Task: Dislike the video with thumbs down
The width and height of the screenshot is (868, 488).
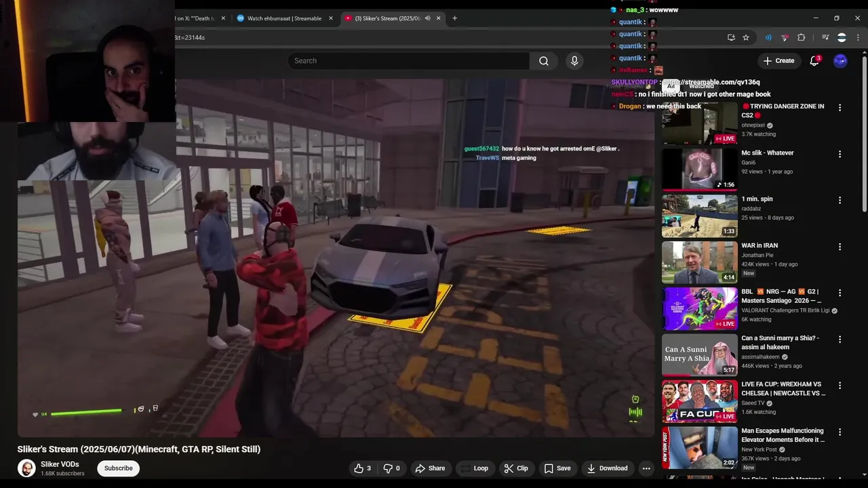Action: pos(392,468)
